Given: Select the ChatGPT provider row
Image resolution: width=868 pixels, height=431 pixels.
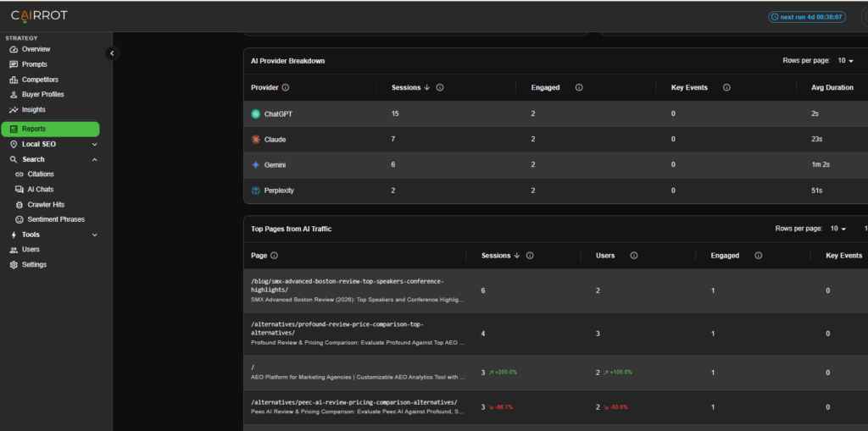Looking at the screenshot, I should (556, 114).
